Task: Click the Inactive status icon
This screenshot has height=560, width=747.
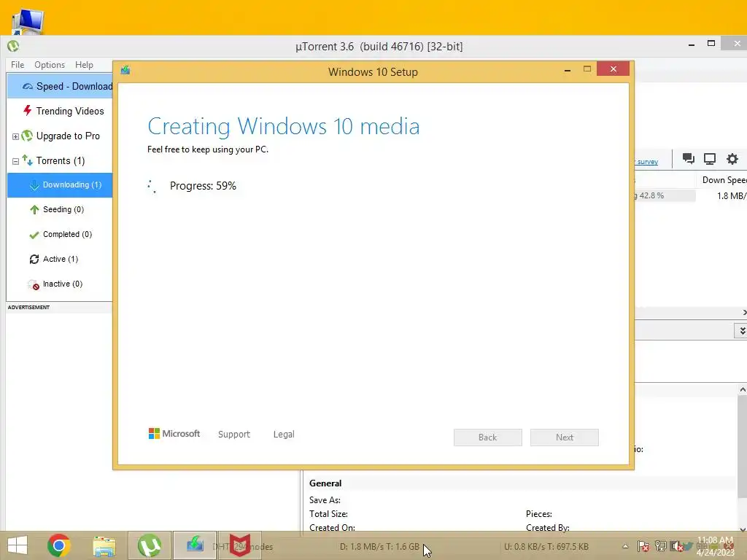Action: [x=34, y=285]
